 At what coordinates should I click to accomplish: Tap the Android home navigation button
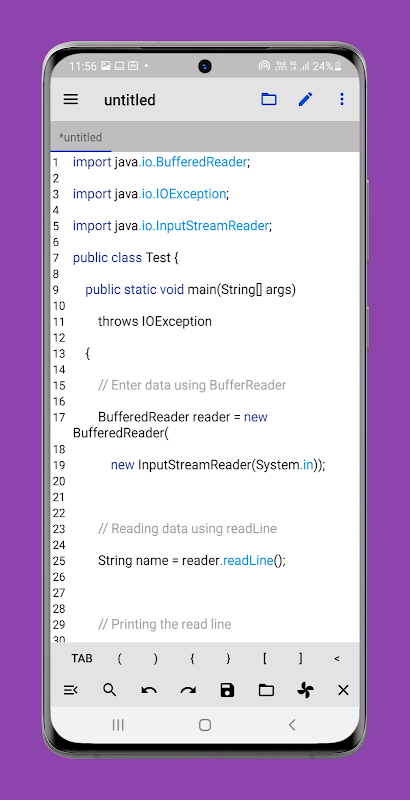pos(205,724)
